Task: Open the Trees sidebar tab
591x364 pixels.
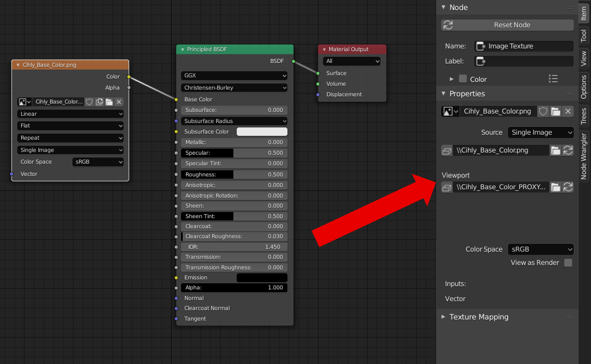Action: click(584, 116)
